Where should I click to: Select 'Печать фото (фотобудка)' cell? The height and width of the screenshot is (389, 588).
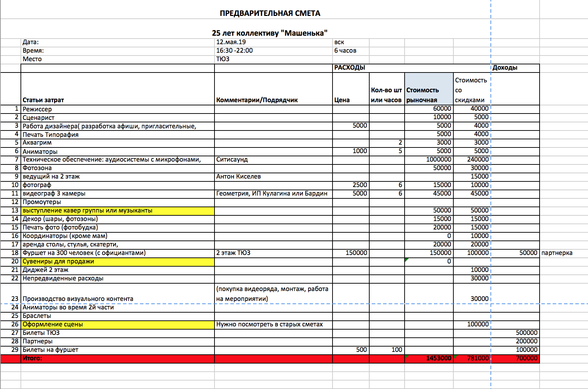(118, 228)
